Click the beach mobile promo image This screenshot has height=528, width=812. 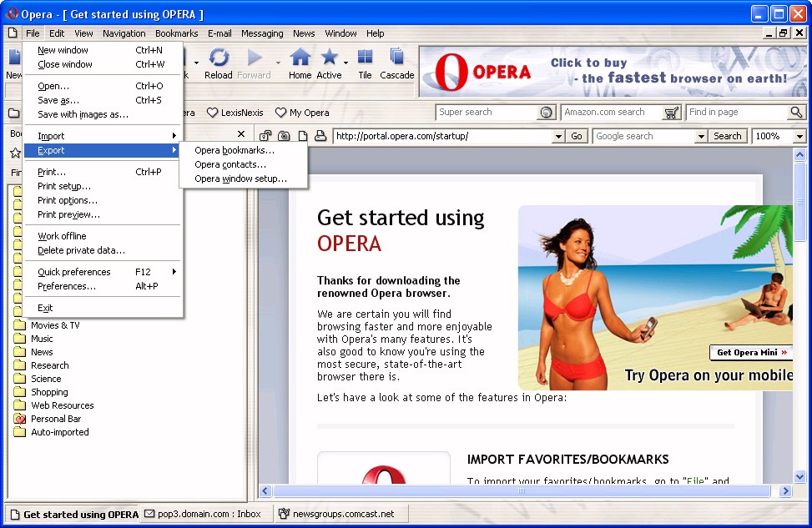[x=655, y=298]
